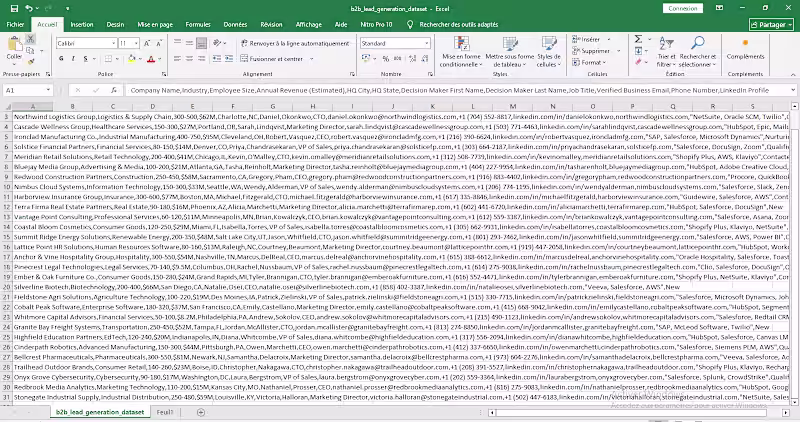The image size is (800, 422).
Task: Select the Feuil1 sheet tab
Action: [x=165, y=412]
